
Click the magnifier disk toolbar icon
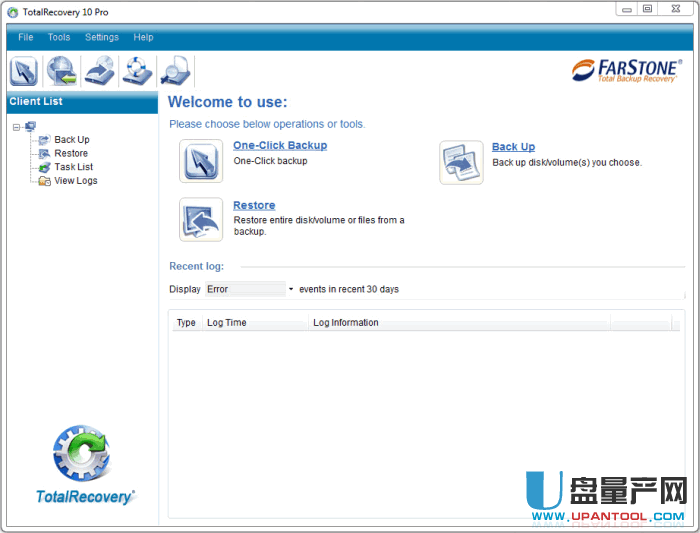pos(175,72)
